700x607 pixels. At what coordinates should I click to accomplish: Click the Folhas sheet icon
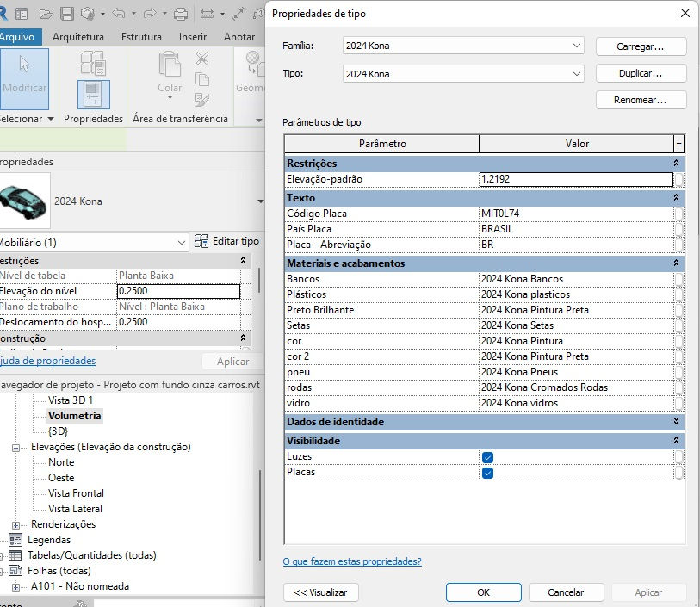tap(15, 571)
